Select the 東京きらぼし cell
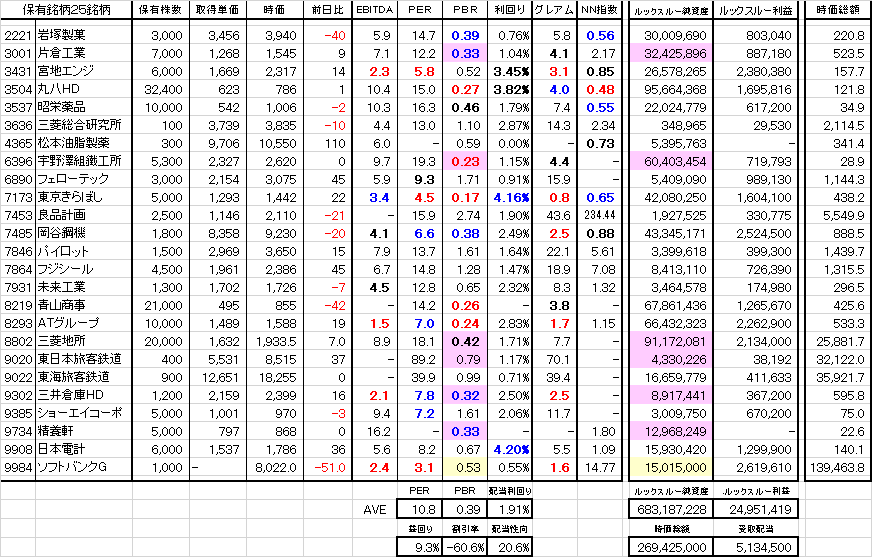This screenshot has height=557, width=872. (x=70, y=197)
